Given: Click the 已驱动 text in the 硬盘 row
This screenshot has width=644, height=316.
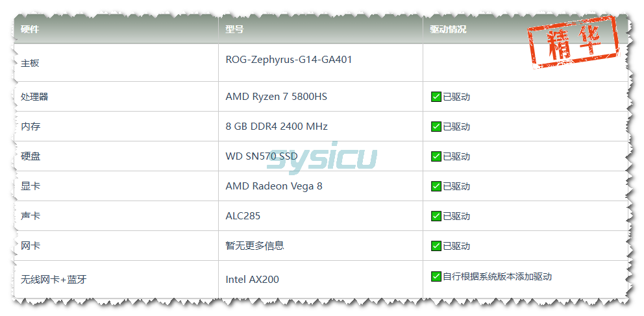Looking at the screenshot, I should [456, 157].
